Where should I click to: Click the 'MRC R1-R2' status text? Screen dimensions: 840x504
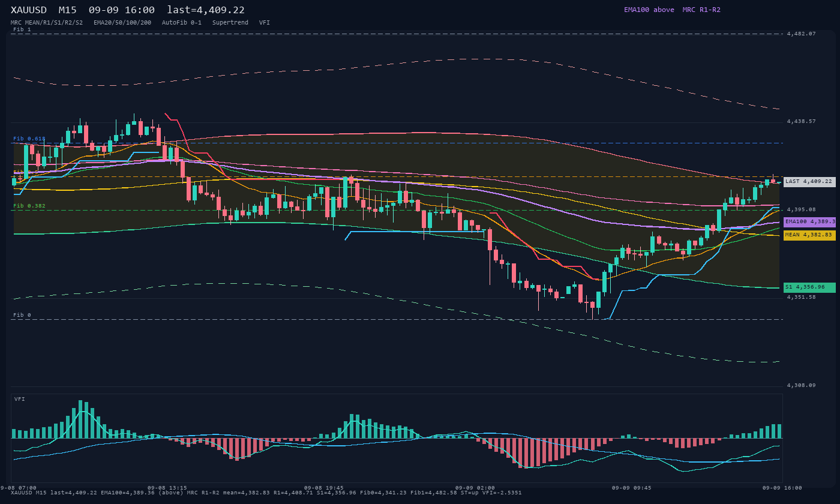(701, 10)
